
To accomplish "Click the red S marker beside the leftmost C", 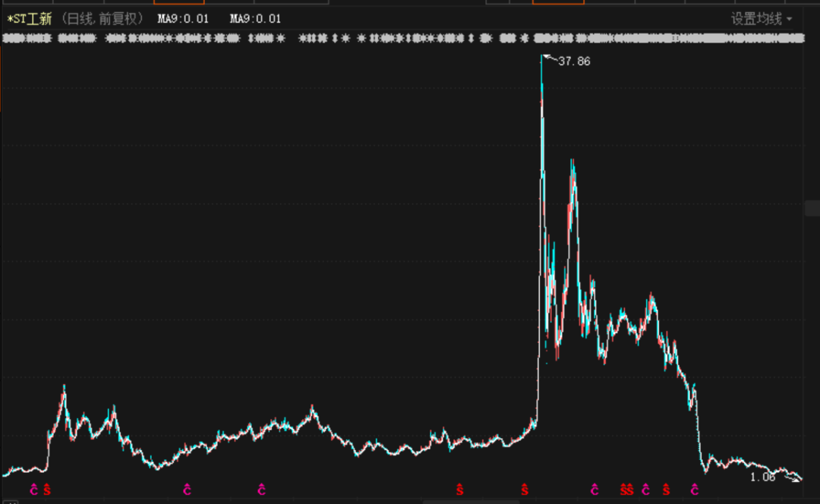I will point(47,490).
